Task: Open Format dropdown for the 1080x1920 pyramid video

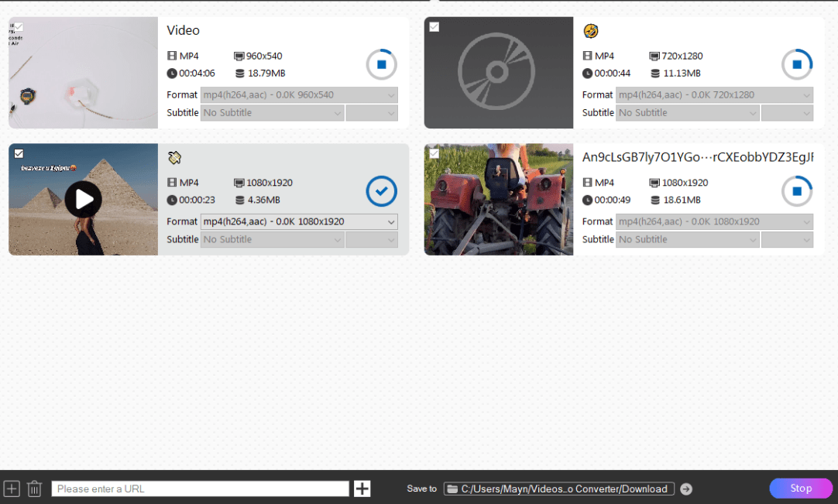Action: click(299, 221)
